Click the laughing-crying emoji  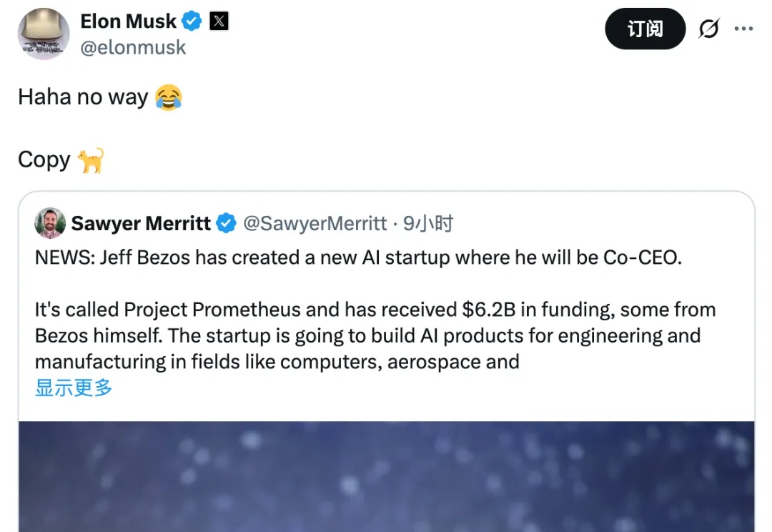point(169,97)
